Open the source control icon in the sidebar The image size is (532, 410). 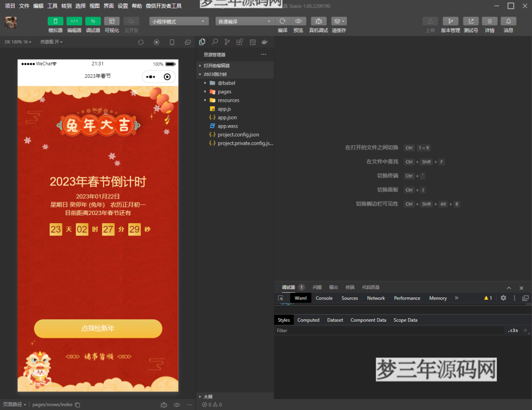[227, 42]
